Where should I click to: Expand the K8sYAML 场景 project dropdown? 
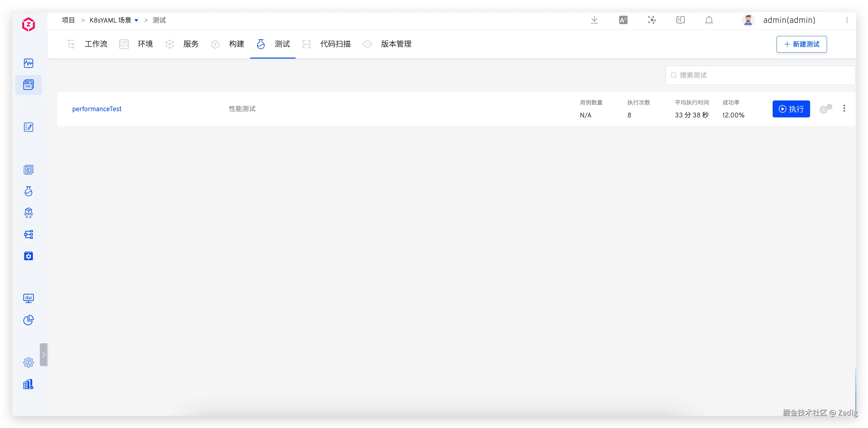136,20
